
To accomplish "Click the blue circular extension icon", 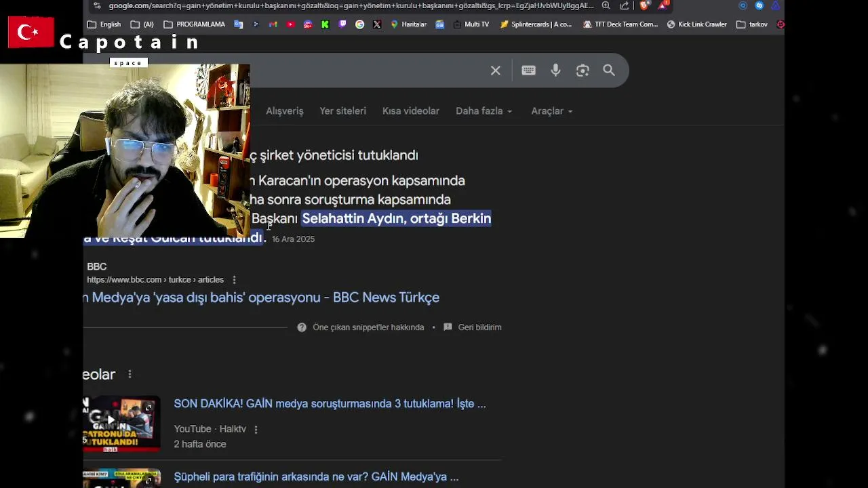I will (743, 5).
